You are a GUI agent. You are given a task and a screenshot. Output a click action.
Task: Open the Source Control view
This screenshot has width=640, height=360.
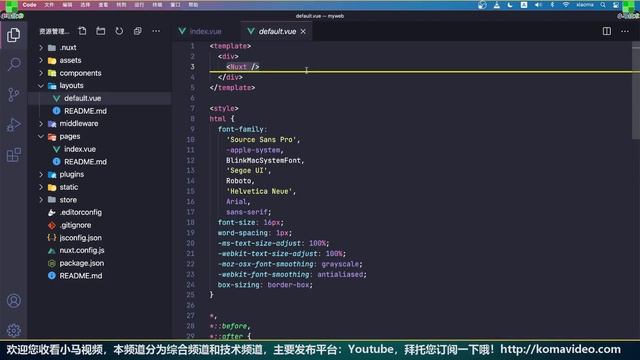tap(13, 95)
